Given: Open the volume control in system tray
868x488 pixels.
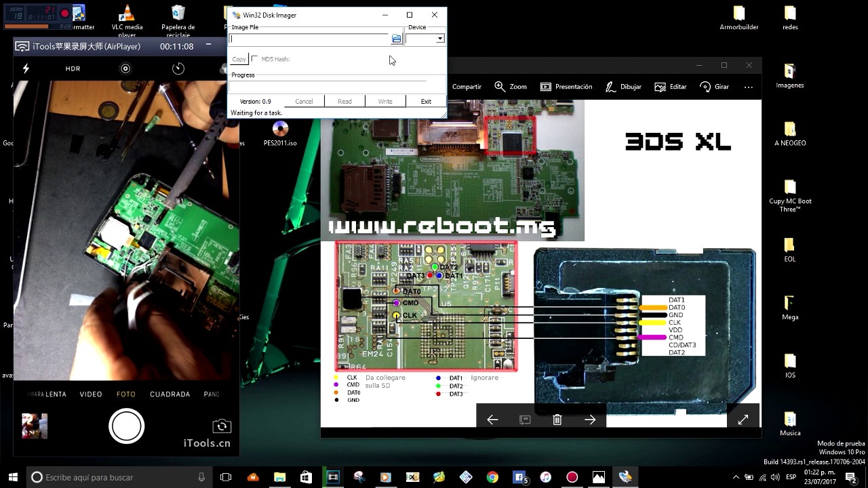Looking at the screenshot, I should (775, 477).
